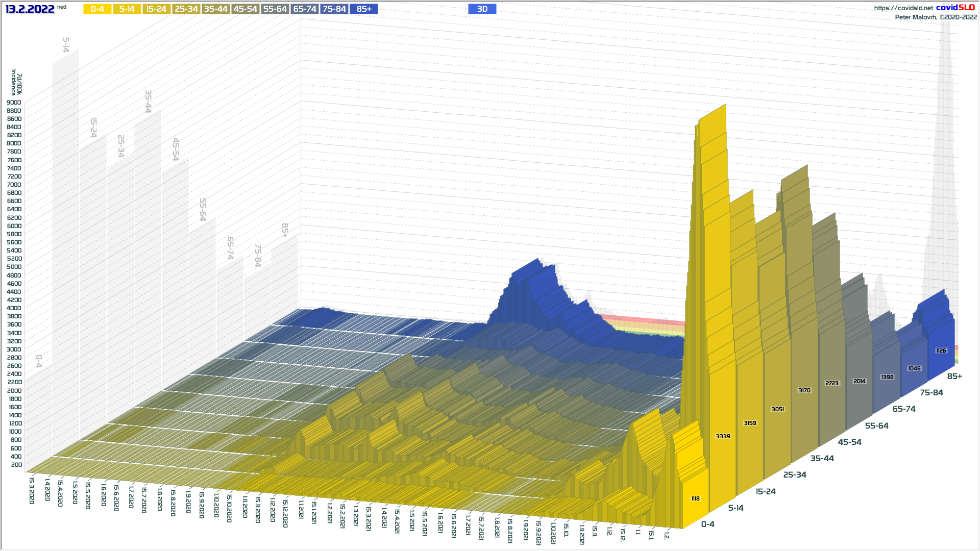Toggle the 45-54 age group button

pyautogui.click(x=245, y=9)
